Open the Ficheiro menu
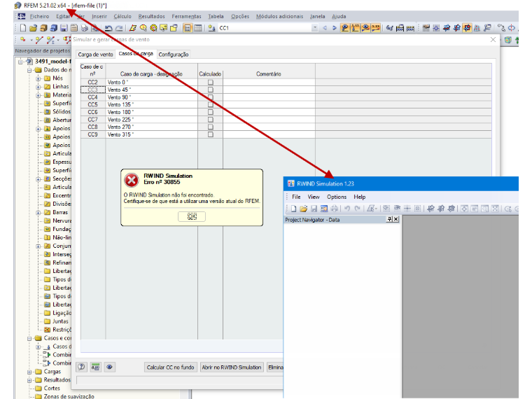532x399 pixels. [x=39, y=16]
